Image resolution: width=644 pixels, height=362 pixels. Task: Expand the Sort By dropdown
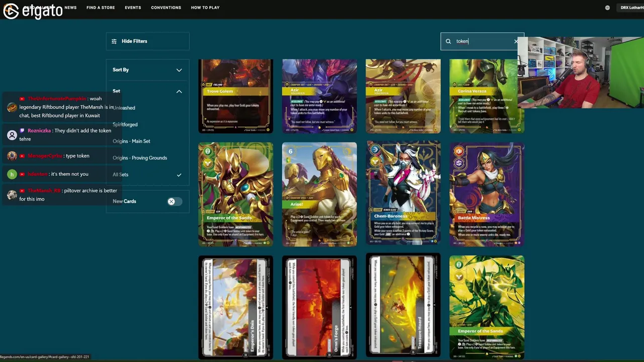point(147,70)
